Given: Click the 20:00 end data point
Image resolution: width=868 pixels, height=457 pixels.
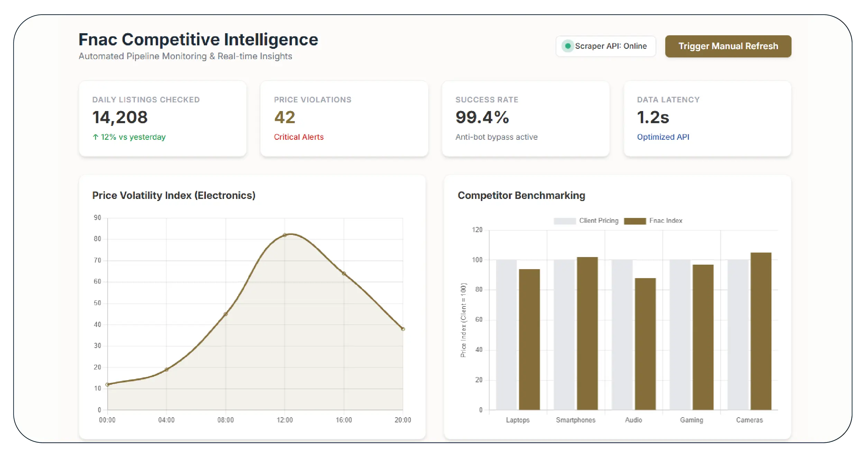Looking at the screenshot, I should [x=403, y=329].
